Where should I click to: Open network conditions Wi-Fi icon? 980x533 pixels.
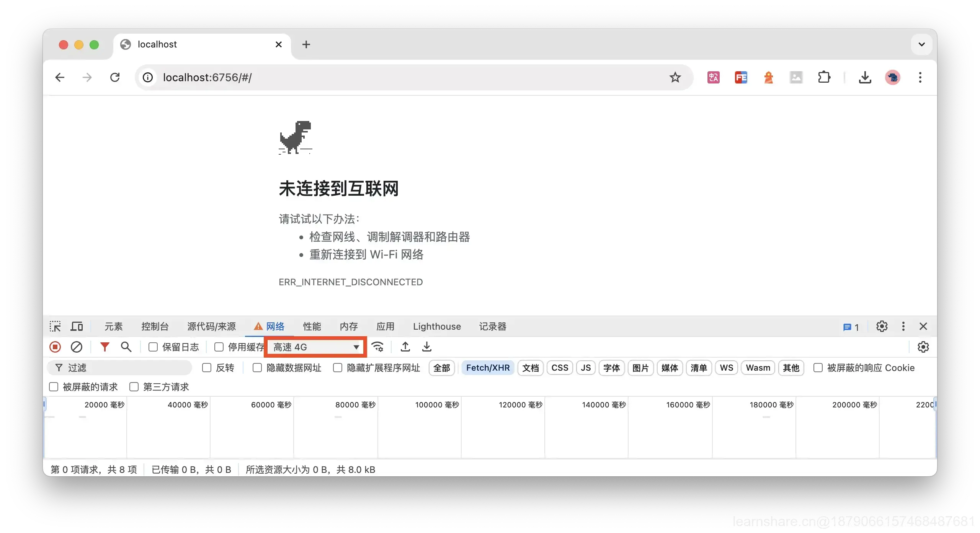pos(377,347)
